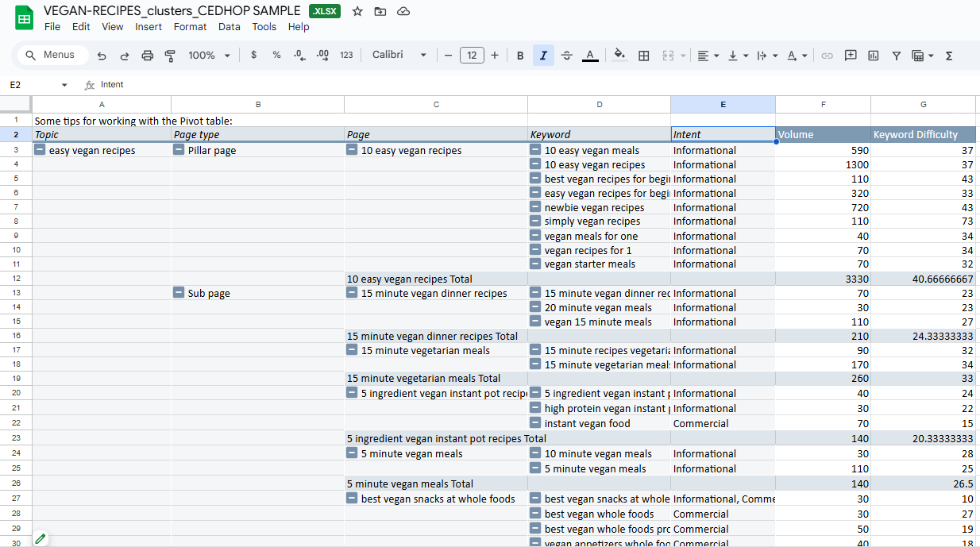
Task: Toggle bold formatting
Action: (520, 56)
